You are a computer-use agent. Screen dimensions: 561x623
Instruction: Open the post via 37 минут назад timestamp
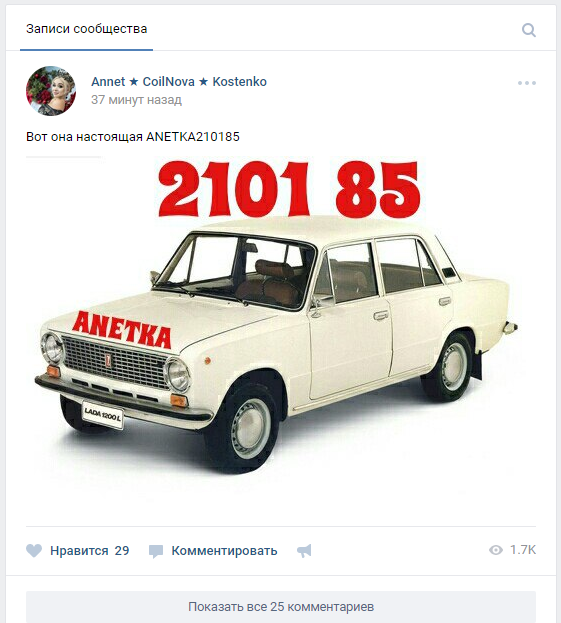(x=136, y=99)
